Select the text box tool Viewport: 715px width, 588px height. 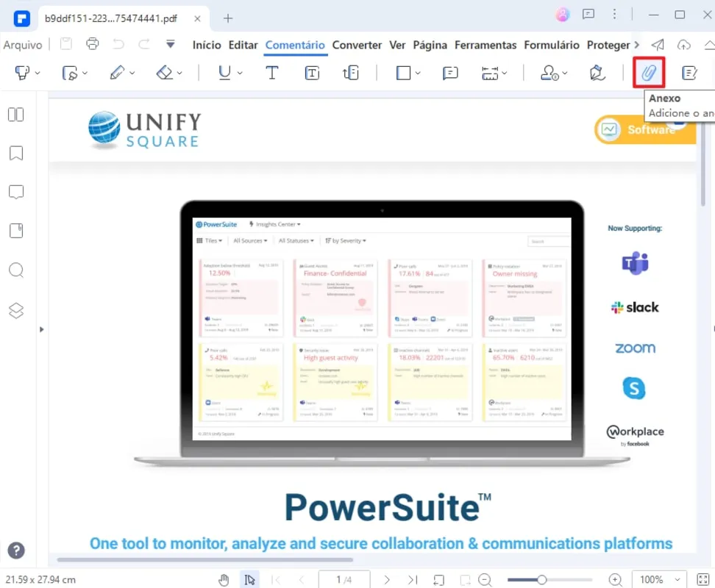tap(312, 73)
